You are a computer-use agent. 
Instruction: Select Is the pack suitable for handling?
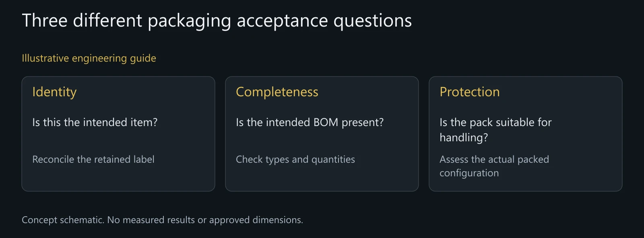(x=495, y=130)
